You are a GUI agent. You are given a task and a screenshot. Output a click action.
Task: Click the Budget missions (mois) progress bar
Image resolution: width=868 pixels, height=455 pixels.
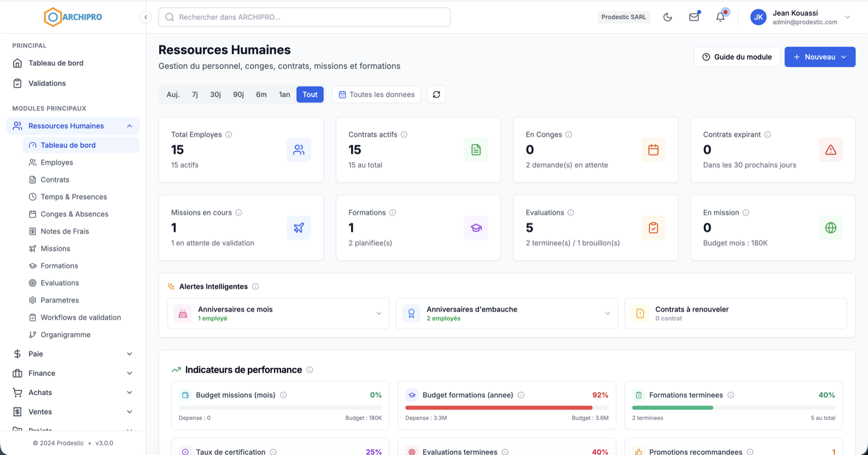tap(280, 408)
